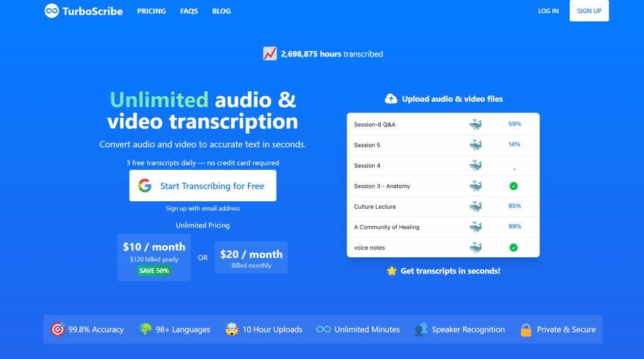Screen dimensions: 644x359
Task: Click the TurboScribe infinity logo icon
Action: click(x=52, y=11)
